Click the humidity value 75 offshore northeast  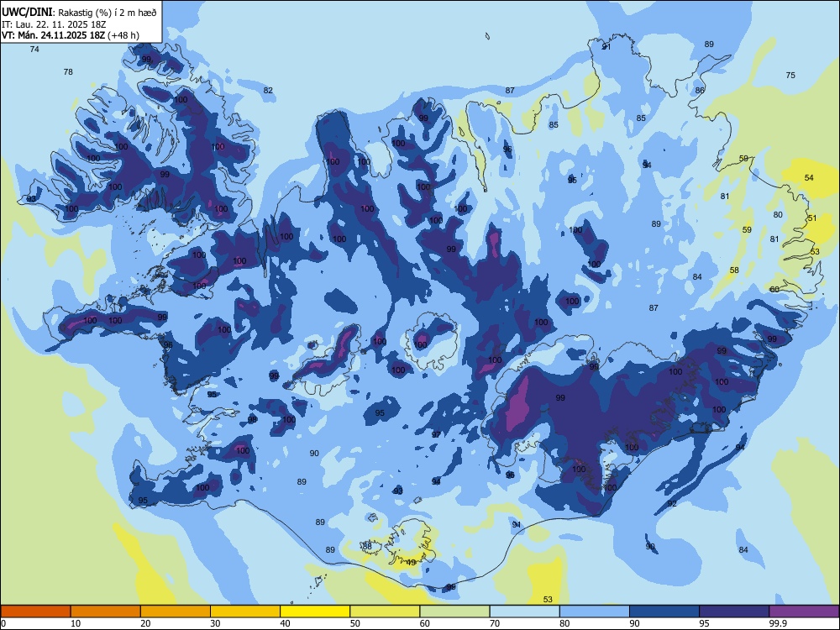click(790, 76)
